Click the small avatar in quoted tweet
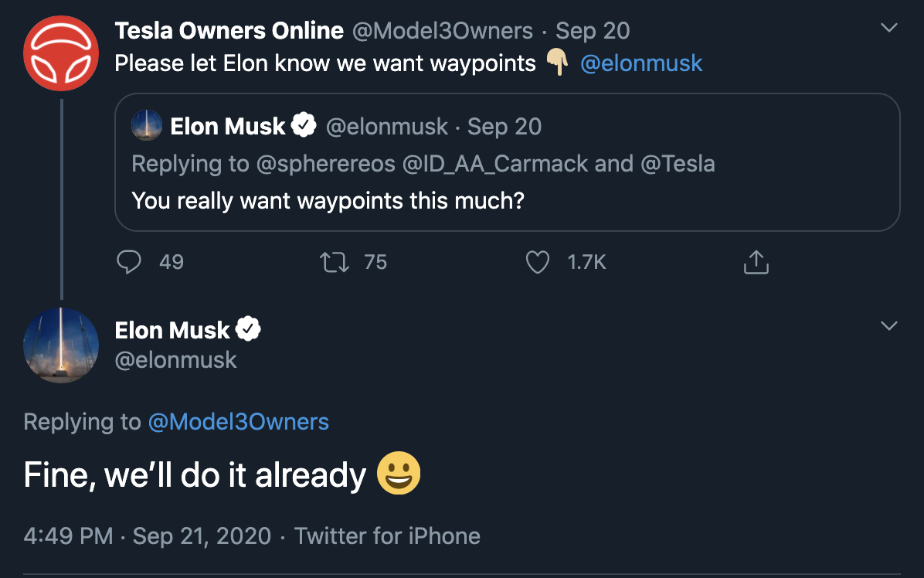The height and width of the screenshot is (578, 924). 147,125
